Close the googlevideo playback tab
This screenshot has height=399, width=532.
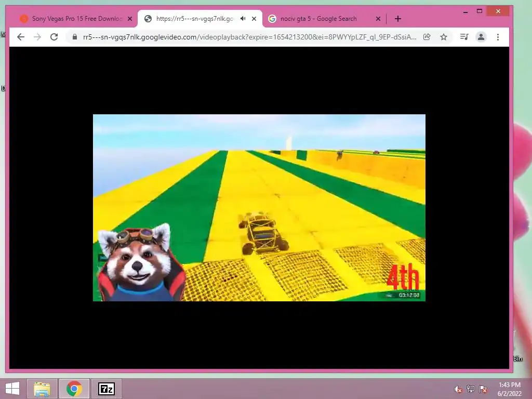coord(254,19)
